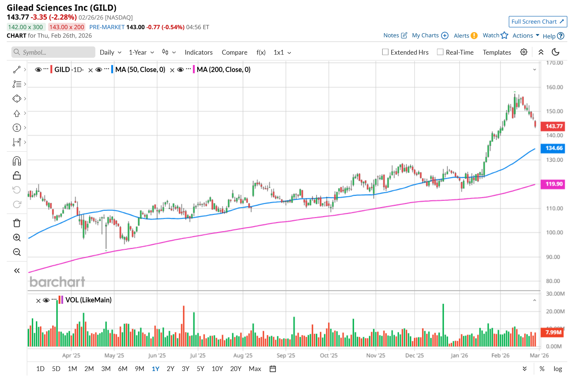This screenshot has height=381, width=588.
Task: Select the 6M time range tab
Action: coord(123,369)
